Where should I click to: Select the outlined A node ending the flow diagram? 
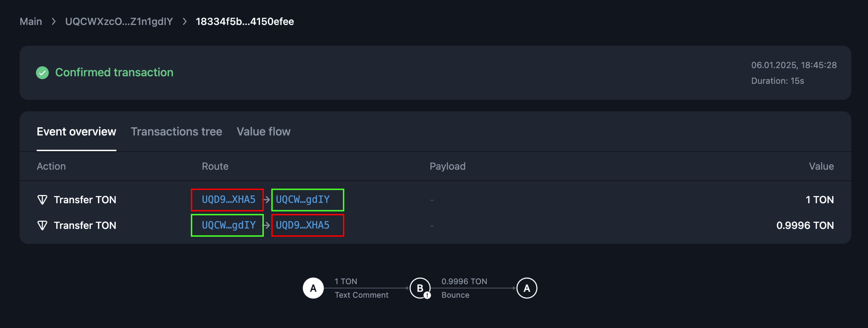[527, 288]
